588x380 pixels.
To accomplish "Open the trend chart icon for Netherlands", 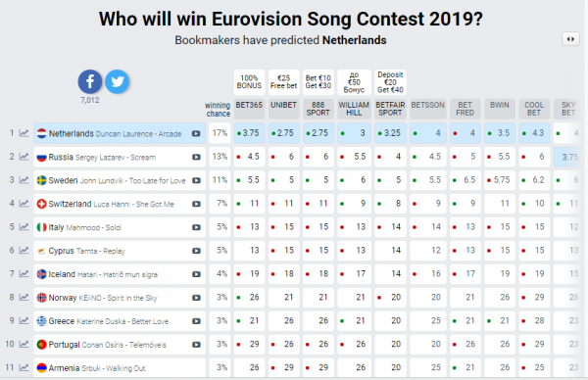I will click(x=24, y=133).
